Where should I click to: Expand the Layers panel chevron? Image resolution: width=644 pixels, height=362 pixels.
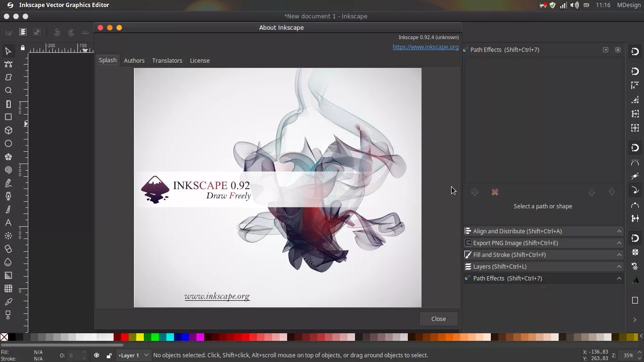(x=619, y=266)
